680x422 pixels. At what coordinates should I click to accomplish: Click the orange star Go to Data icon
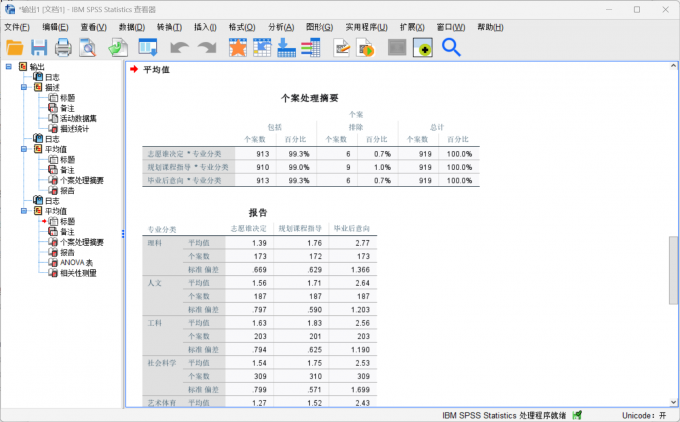point(237,47)
